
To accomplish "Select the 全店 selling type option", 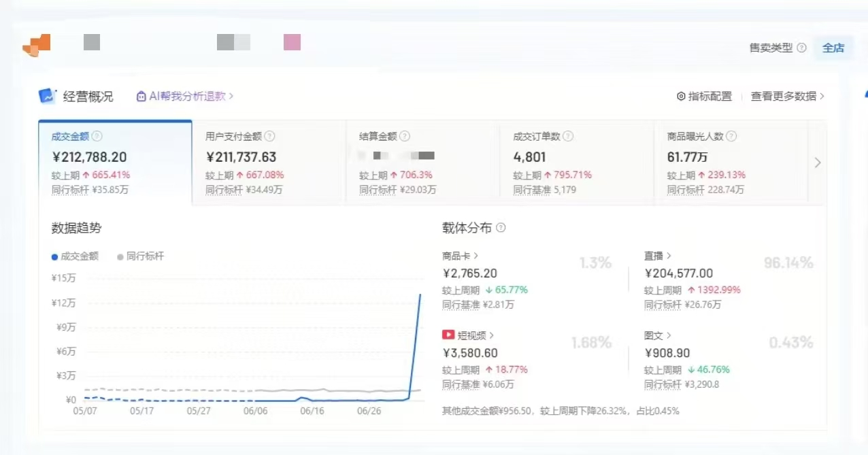I will pyautogui.click(x=833, y=48).
